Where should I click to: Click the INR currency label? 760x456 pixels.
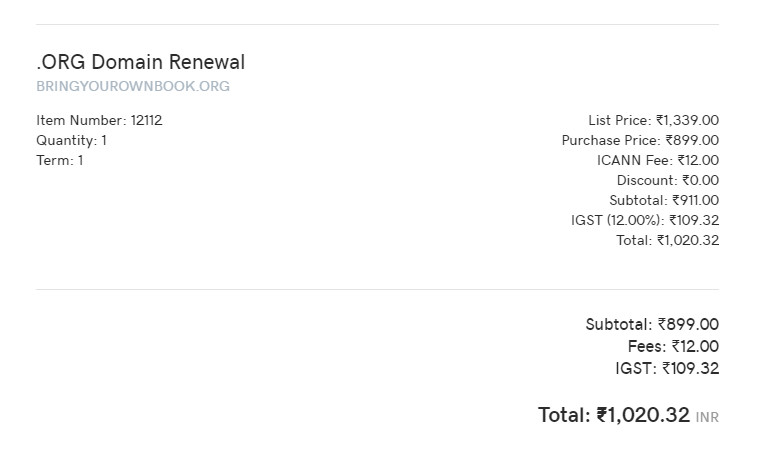[707, 417]
